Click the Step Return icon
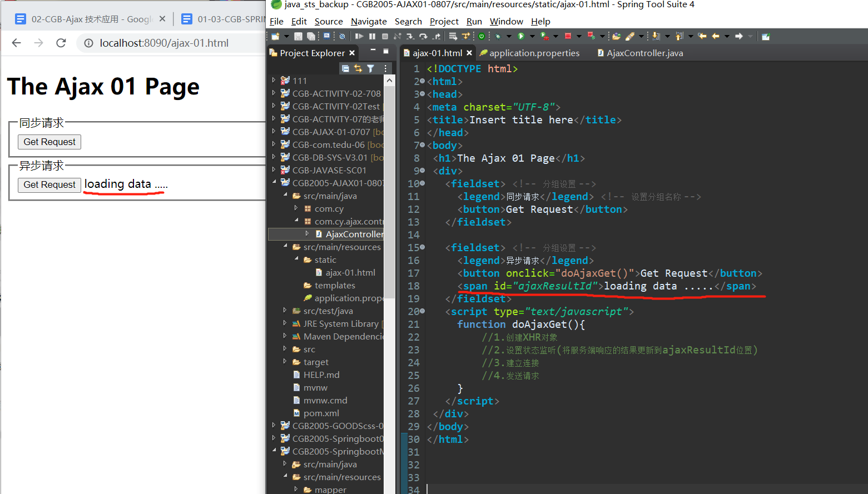 coord(437,36)
